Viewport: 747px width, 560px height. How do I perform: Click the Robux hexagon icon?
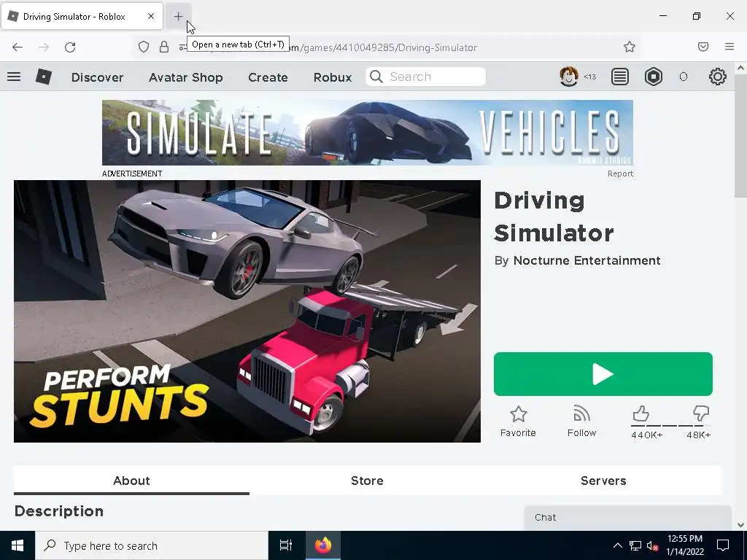(x=653, y=77)
